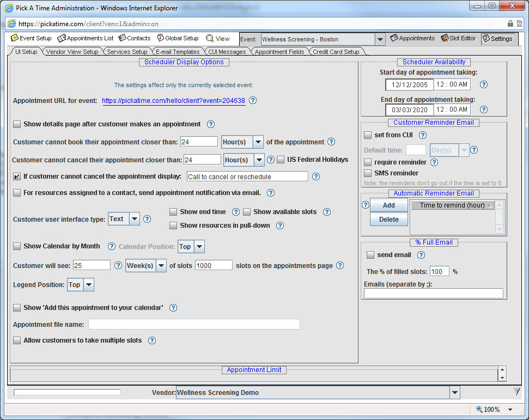This screenshot has width=529, height=420.
Task: Expand the Vendor dropdown at bottom
Action: point(454,393)
